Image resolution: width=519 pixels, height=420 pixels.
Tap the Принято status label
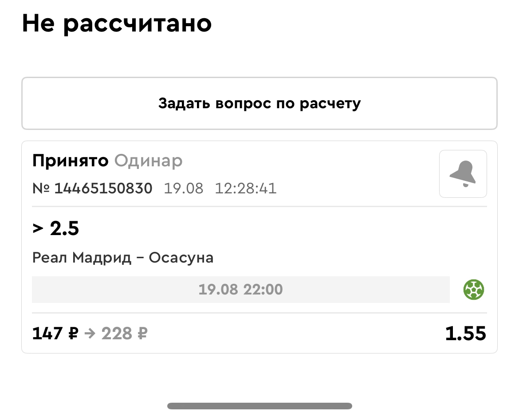[70, 161]
